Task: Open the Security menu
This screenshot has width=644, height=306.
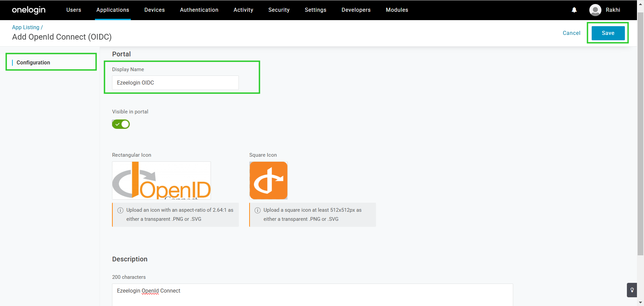Action: tap(279, 10)
